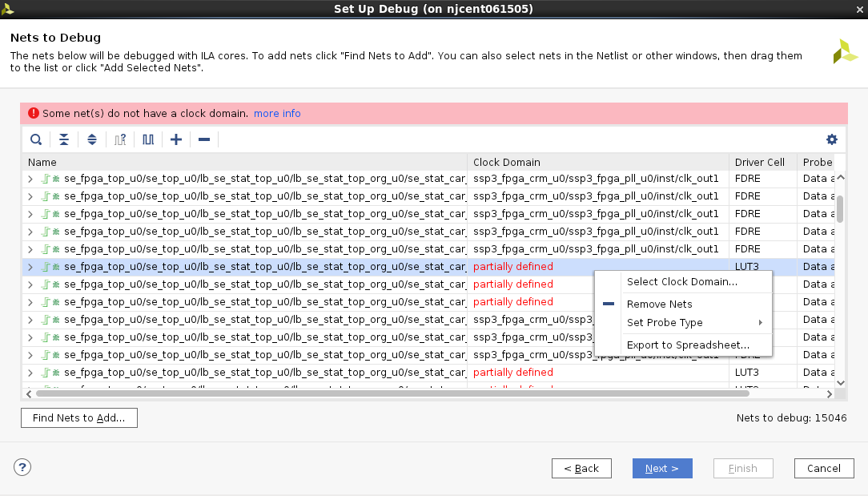Viewport: 868px width, 496px height.
Task: Click 'partially defined' in last full row
Action: (513, 373)
